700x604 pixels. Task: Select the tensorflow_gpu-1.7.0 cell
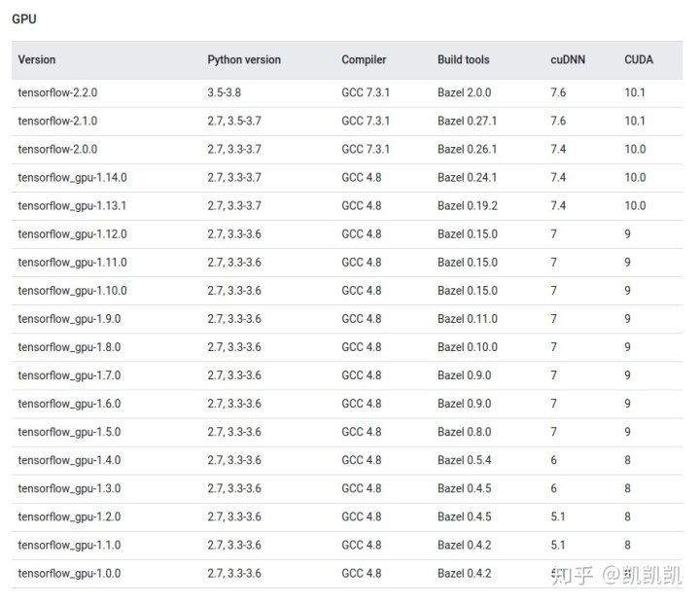(69, 375)
